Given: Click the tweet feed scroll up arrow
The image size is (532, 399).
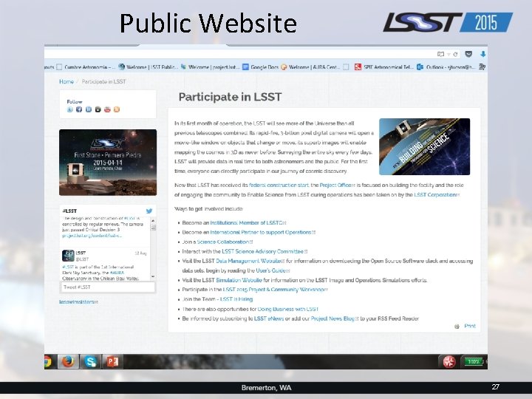Looking at the screenshot, I should (x=153, y=221).
